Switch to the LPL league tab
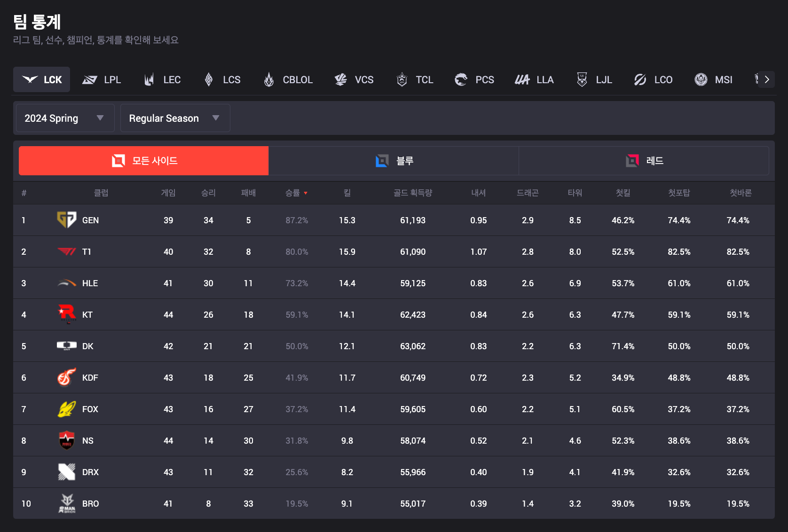The height and width of the screenshot is (532, 788). click(x=102, y=79)
